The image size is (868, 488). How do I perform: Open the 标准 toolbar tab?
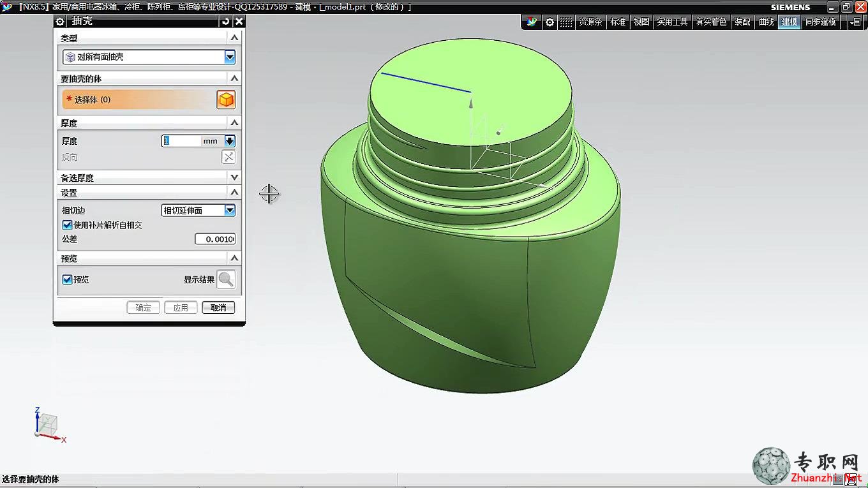(618, 22)
